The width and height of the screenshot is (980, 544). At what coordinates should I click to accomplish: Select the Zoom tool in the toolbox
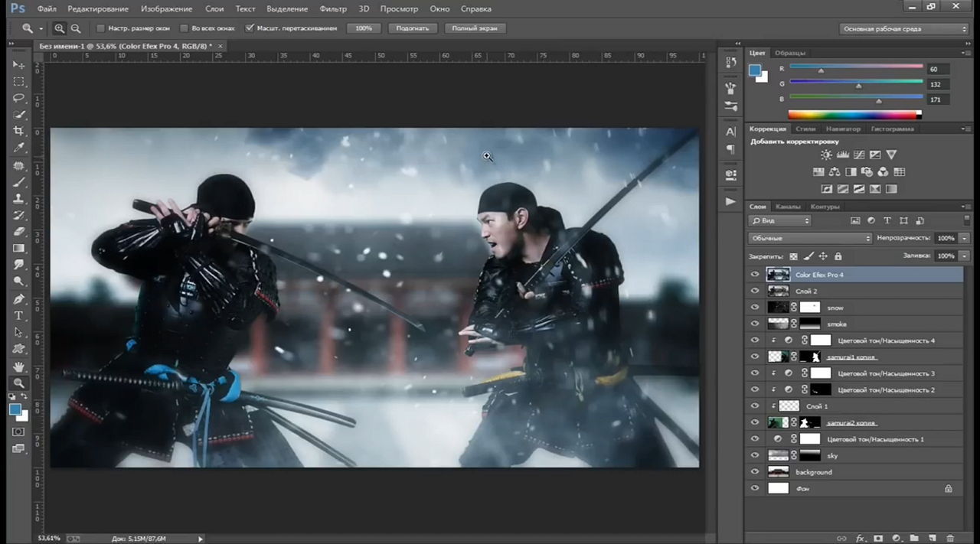(19, 383)
